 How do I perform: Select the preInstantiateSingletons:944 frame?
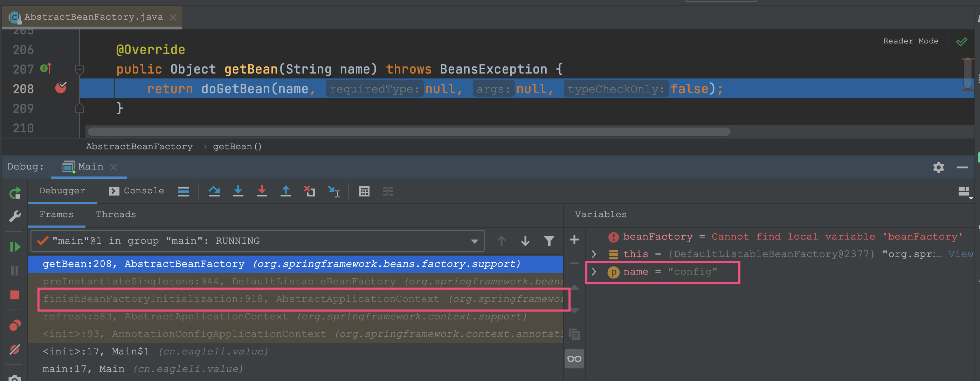(296, 282)
